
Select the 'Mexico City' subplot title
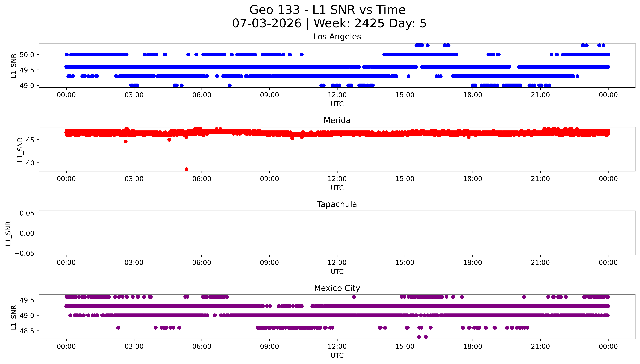337,288
